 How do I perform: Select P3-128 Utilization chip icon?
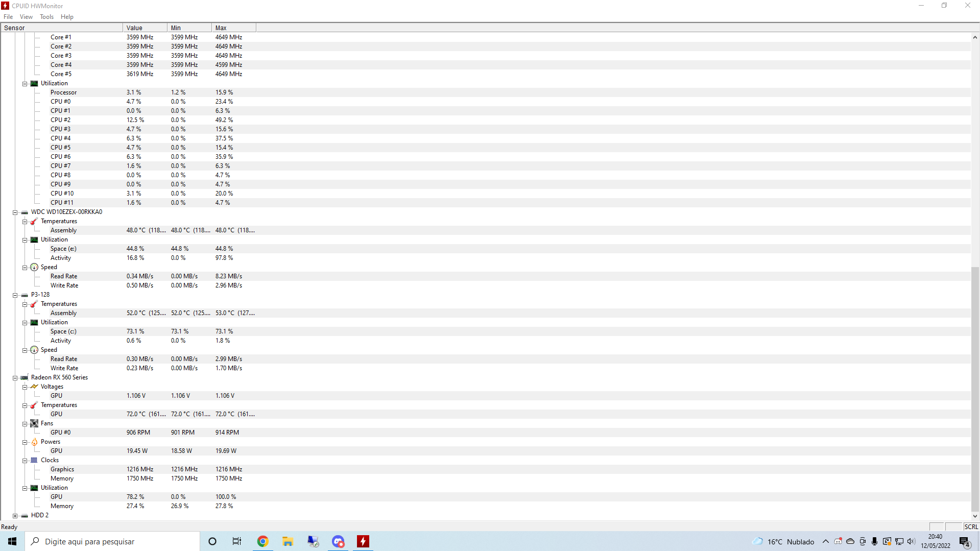click(34, 322)
